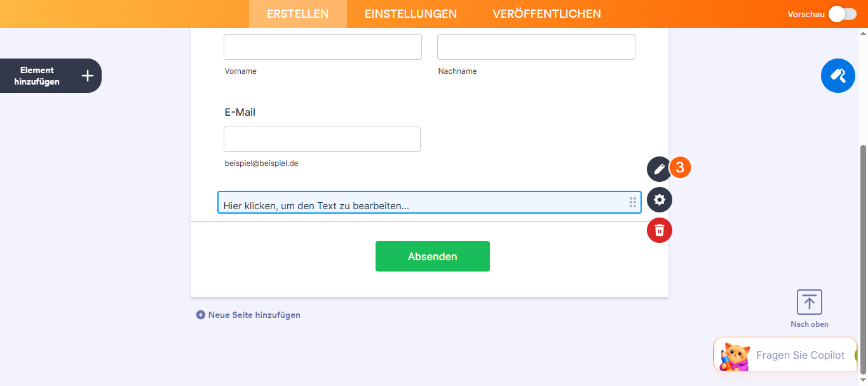
Task: Delete the text element with trash icon
Action: (x=660, y=230)
